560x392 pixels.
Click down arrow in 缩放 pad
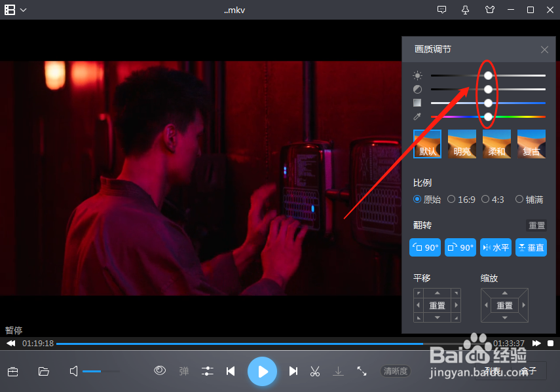(x=504, y=317)
